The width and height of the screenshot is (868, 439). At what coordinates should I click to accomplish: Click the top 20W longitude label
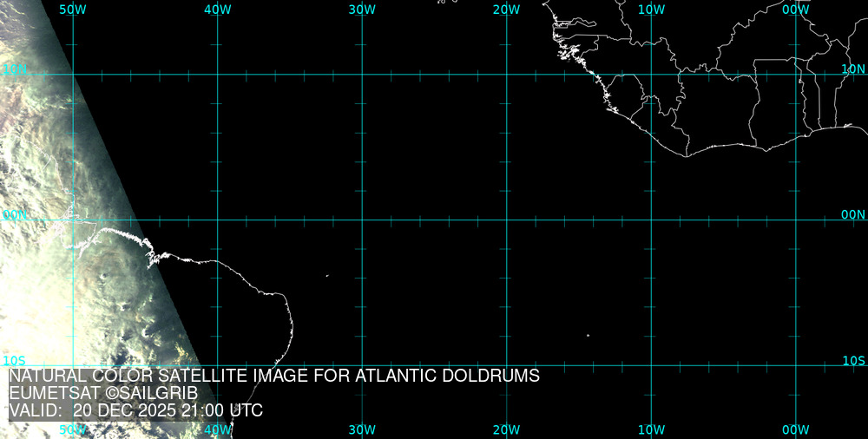click(x=507, y=9)
